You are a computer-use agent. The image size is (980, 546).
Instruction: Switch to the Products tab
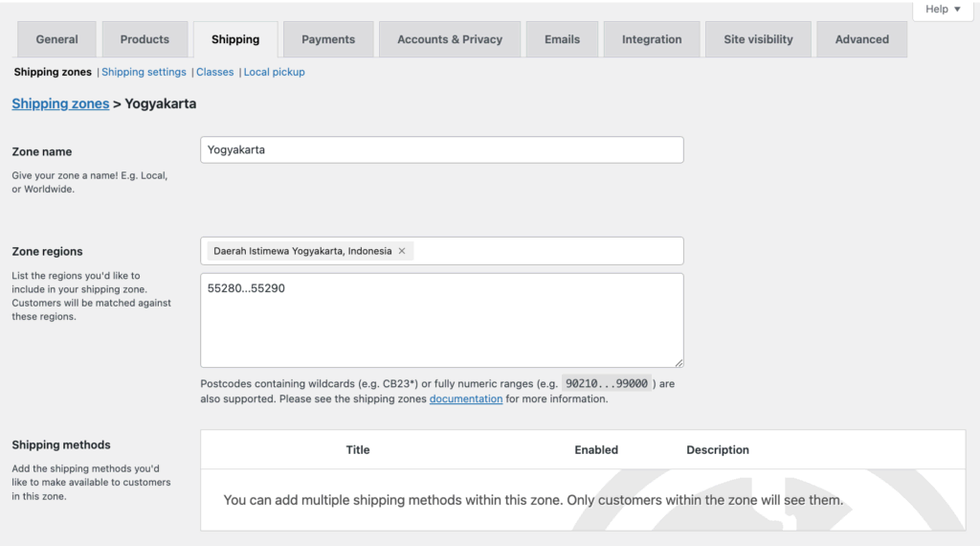point(145,39)
